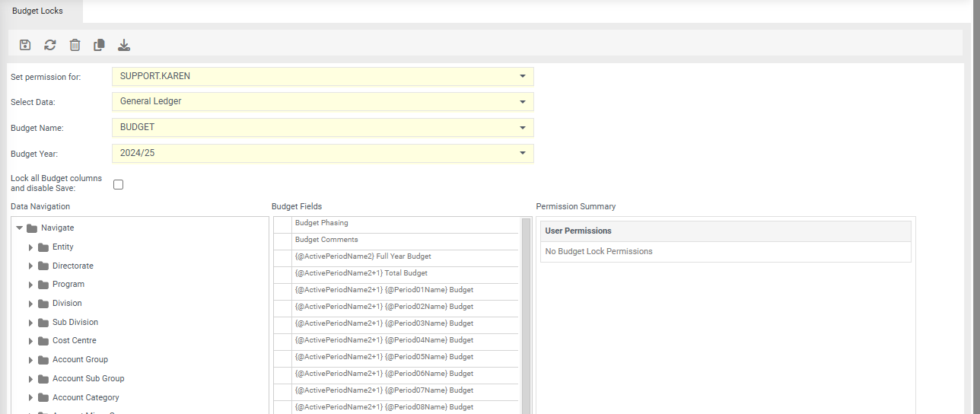Select the Entity label in Data Navigation
Image resolution: width=980 pixels, height=414 pixels.
coord(63,247)
